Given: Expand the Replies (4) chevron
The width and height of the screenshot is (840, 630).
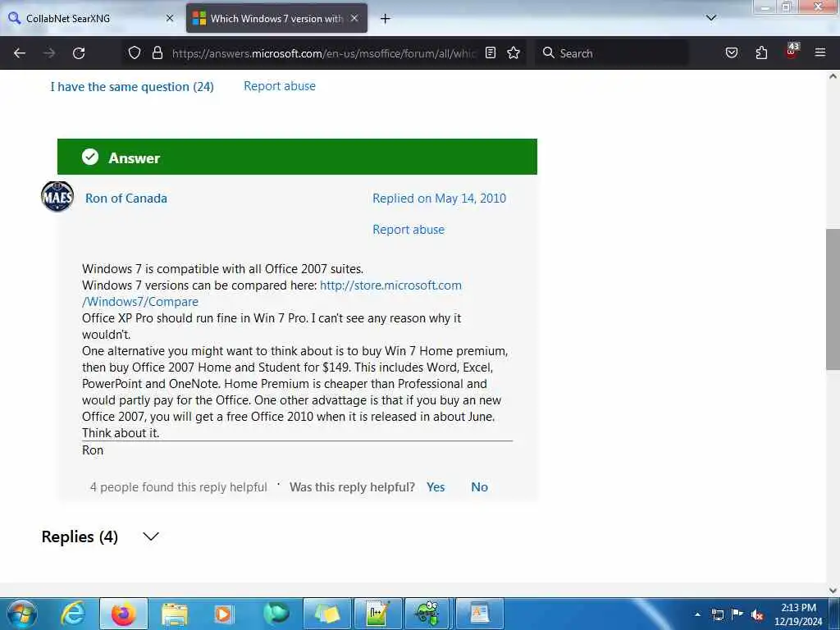Looking at the screenshot, I should coord(151,536).
